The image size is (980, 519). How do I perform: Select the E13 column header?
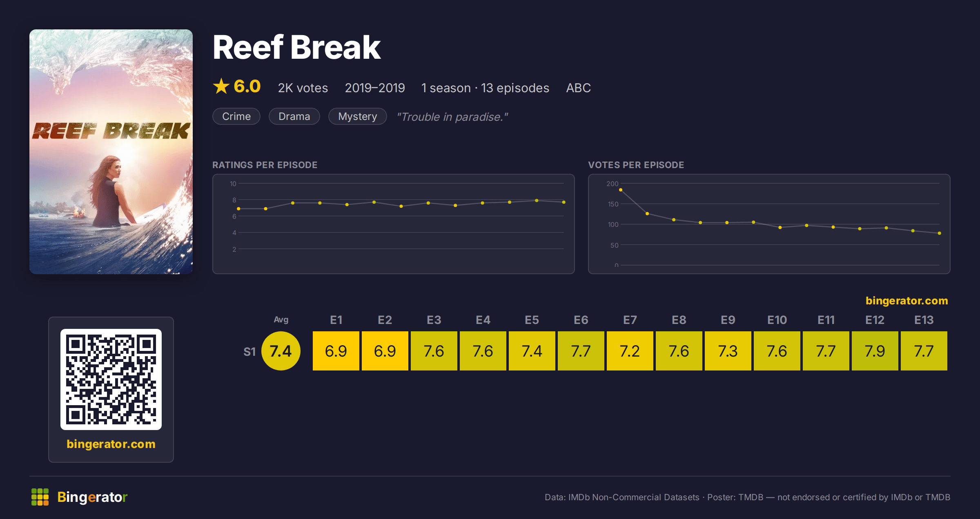tap(924, 320)
